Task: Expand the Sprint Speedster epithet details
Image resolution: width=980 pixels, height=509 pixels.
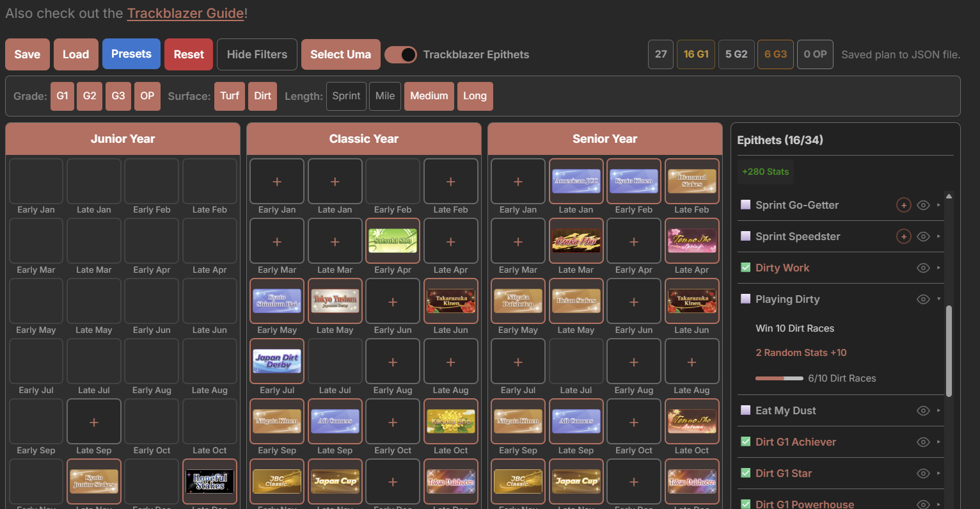Action: point(938,236)
